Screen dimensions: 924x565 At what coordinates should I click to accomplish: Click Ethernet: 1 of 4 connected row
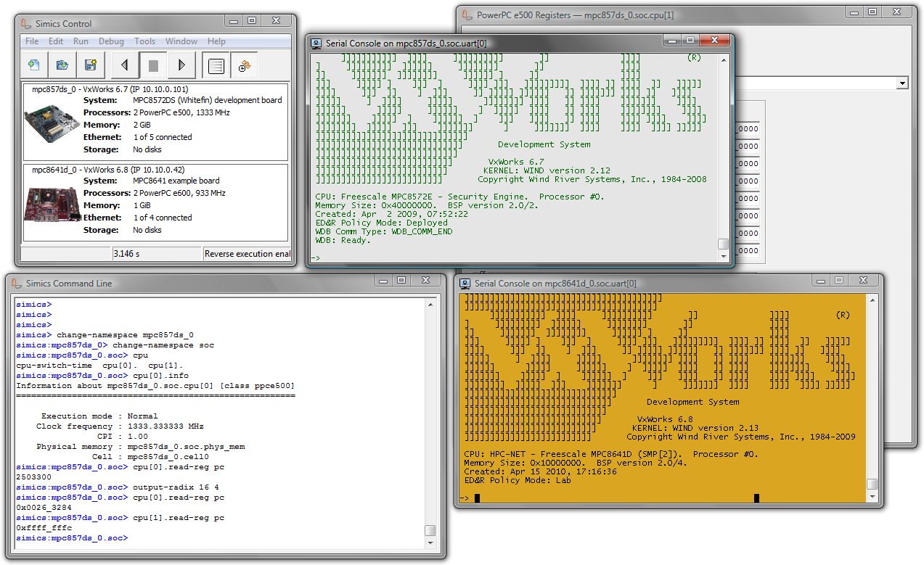click(138, 218)
